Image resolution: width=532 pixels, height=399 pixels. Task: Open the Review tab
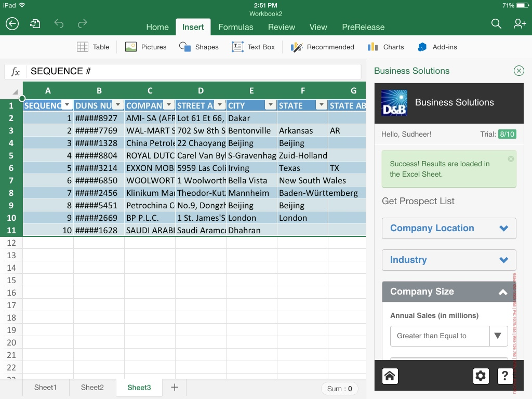(282, 27)
